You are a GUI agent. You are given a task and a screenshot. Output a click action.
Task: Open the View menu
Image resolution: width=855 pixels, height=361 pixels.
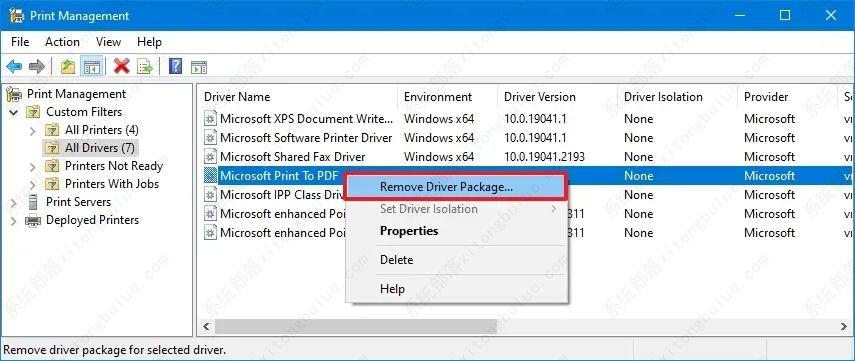point(109,42)
